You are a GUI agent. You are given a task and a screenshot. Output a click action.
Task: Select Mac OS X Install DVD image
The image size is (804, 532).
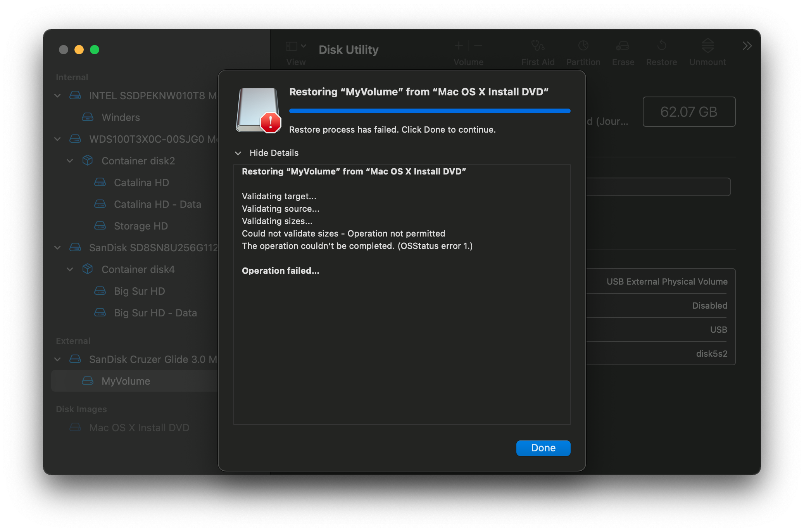(x=139, y=427)
